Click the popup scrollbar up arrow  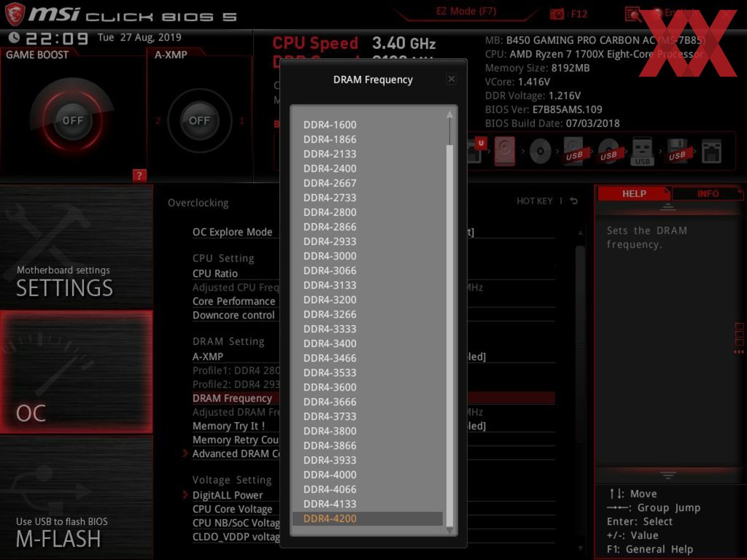click(449, 114)
